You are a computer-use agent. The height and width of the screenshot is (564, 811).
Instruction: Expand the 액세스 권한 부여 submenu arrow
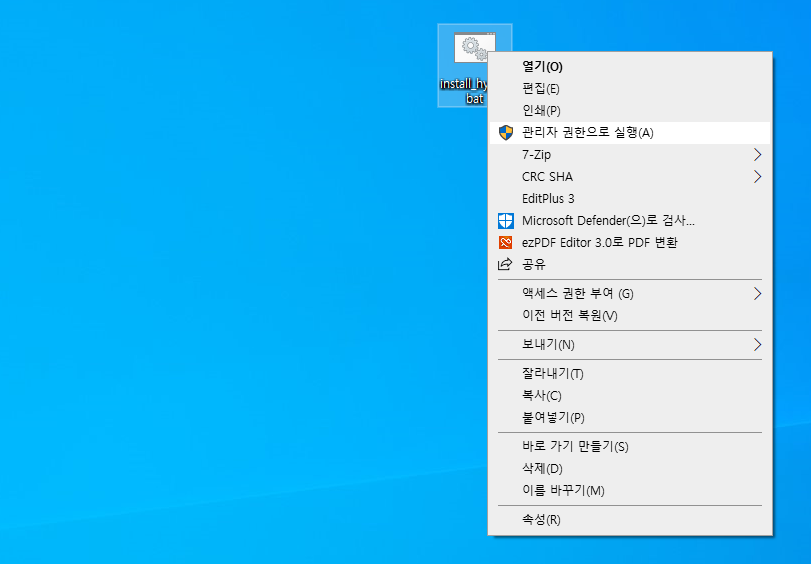point(757,293)
